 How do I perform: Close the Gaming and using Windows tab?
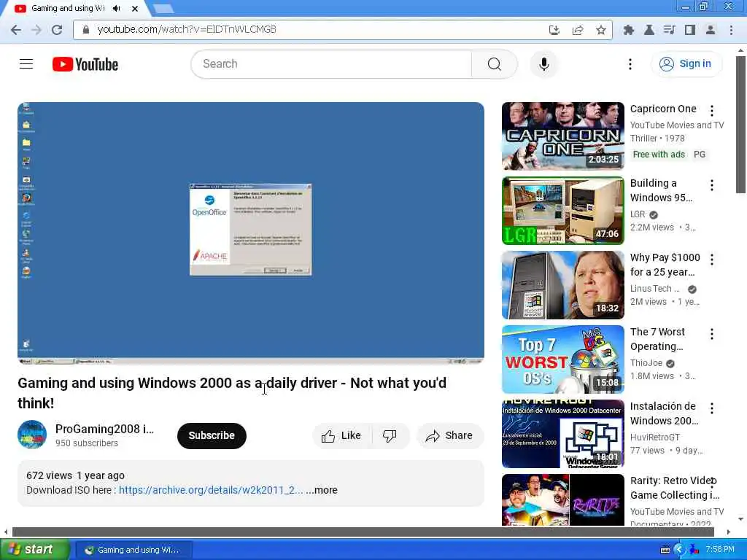(135, 8)
